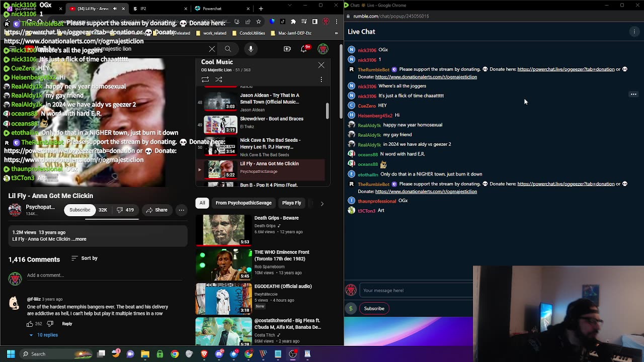Open Mac-Jamf-DEP-Etc bookmarks folder

point(291,33)
